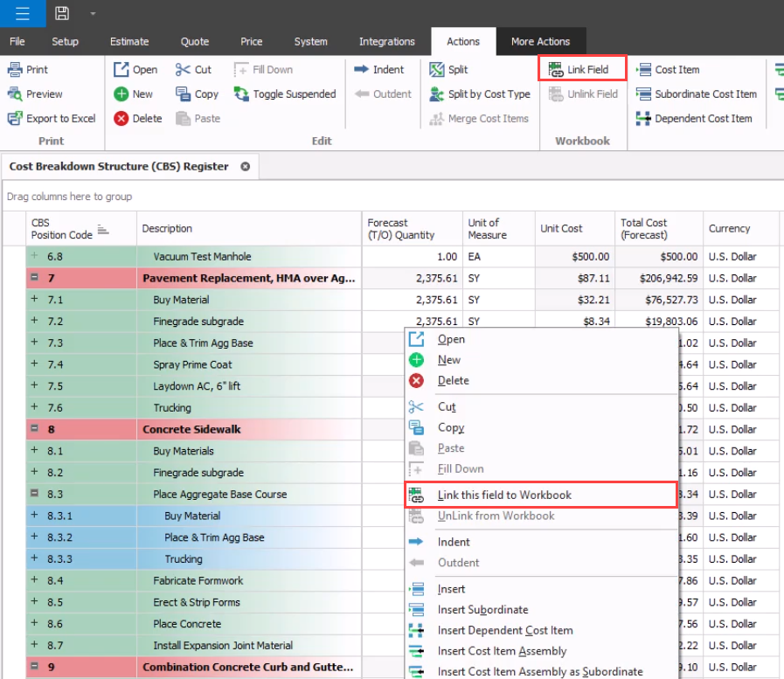784x679 pixels.
Task: Click the Dependent Cost Item icon
Action: pyautogui.click(x=643, y=119)
